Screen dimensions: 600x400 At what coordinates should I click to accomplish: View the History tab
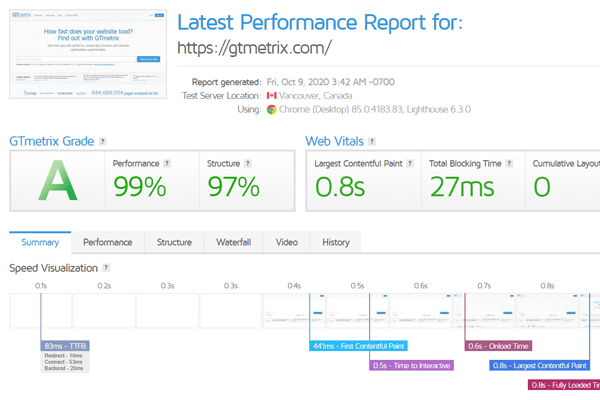(x=336, y=242)
